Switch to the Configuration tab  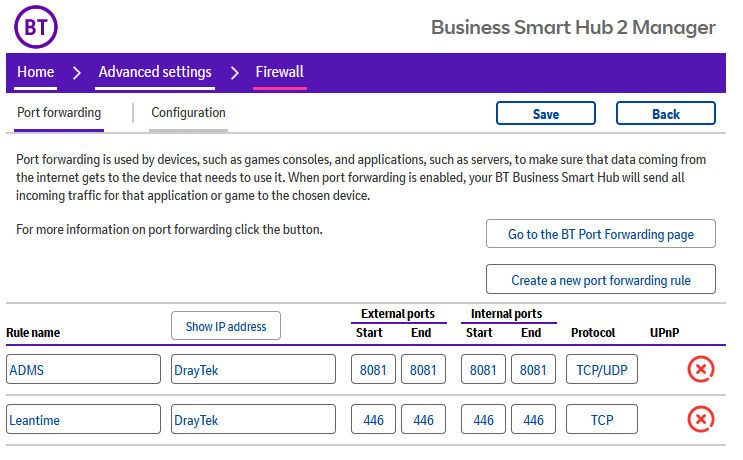[188, 113]
